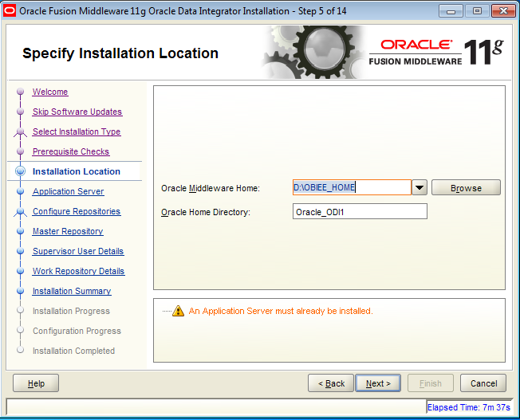This screenshot has width=520, height=420.
Task: Go to the Welcome step
Action: 50,92
